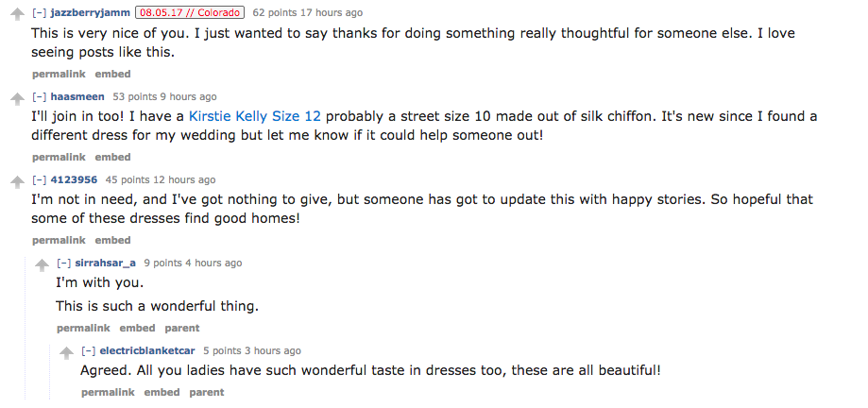Screen dimensions: 868x408
Task: Collapse the 4123956 comment thread
Action: tap(40, 179)
